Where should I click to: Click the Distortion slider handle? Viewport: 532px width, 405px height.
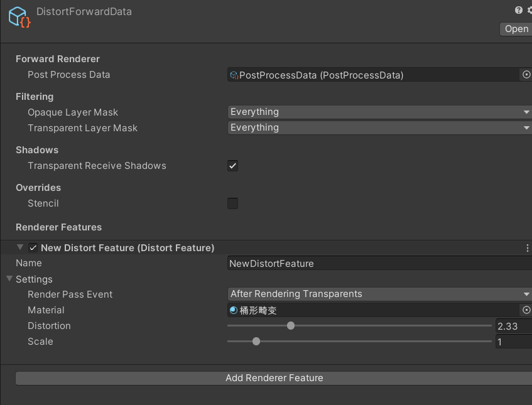tap(291, 326)
